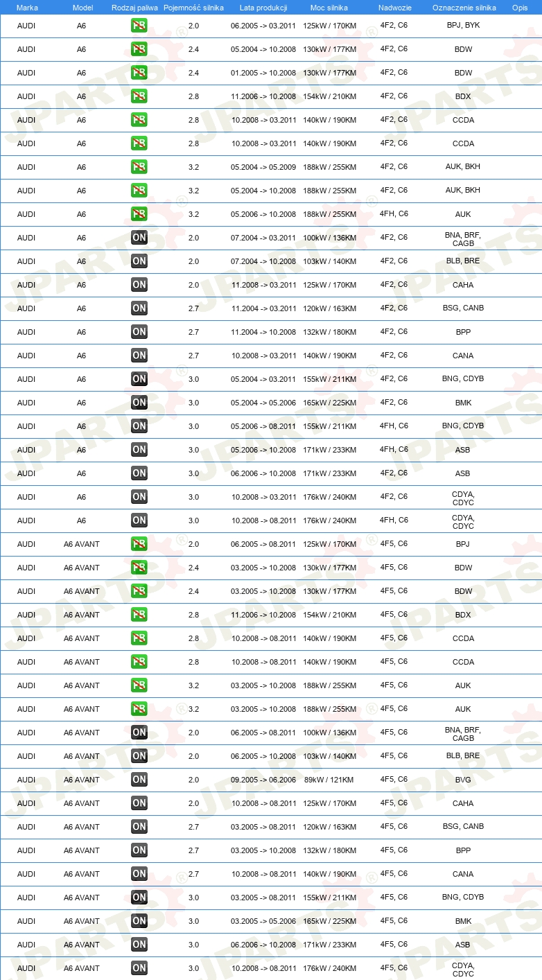542x980 pixels.
Task: Click the Lata produkcji column header
Action: 263,8
